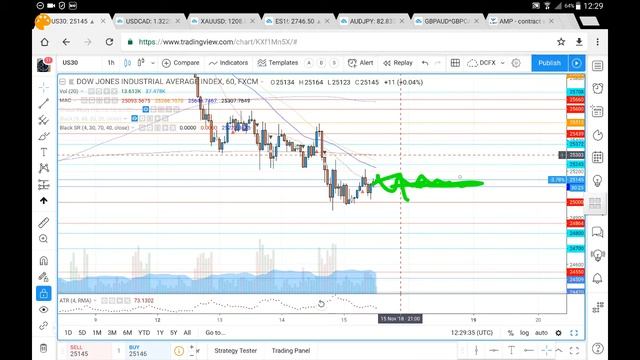Select the crosshair cursor tool
This screenshot has height=360, width=640.
coord(44,87)
